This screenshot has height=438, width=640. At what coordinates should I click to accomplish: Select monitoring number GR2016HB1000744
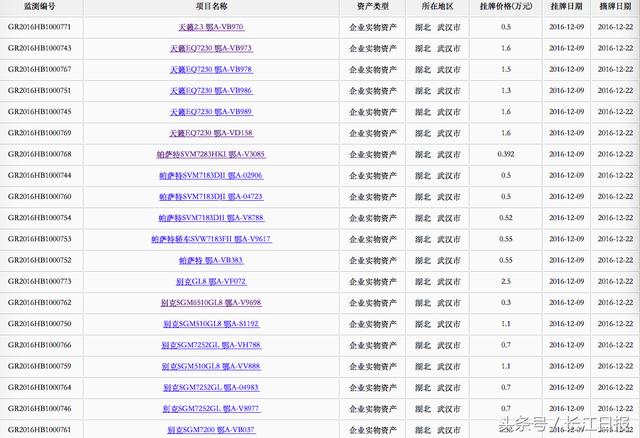coord(40,176)
